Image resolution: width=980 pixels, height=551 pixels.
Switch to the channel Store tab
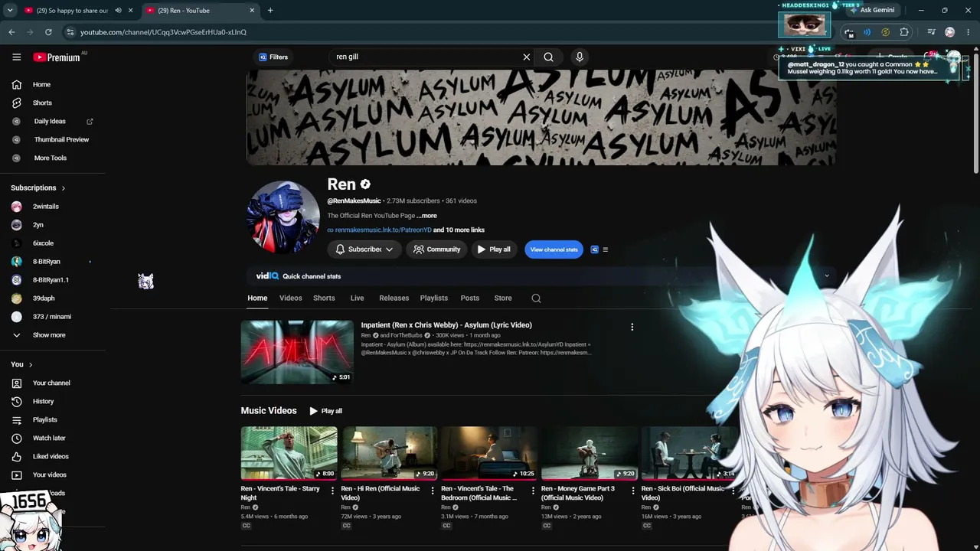[503, 298]
